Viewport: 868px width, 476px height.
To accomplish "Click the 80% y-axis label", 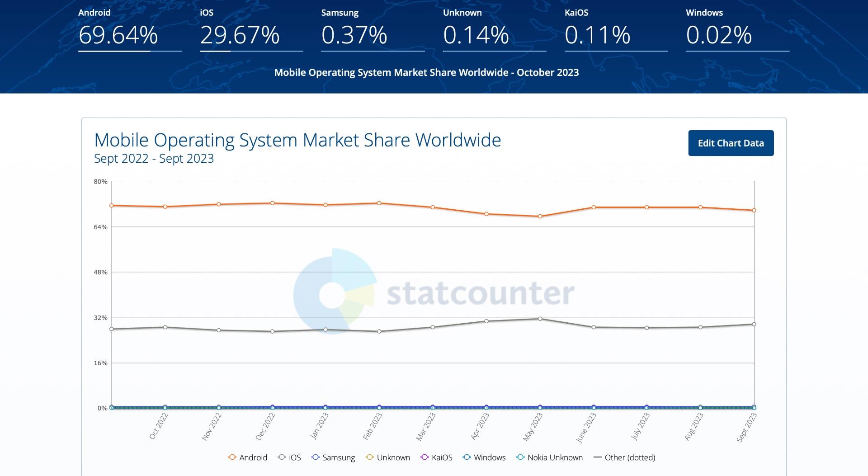I will 101,182.
